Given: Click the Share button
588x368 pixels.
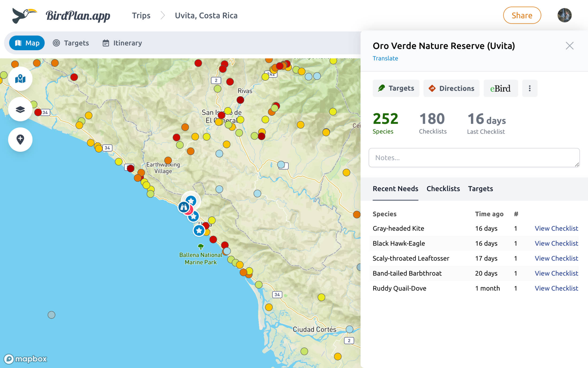Looking at the screenshot, I should click(522, 15).
